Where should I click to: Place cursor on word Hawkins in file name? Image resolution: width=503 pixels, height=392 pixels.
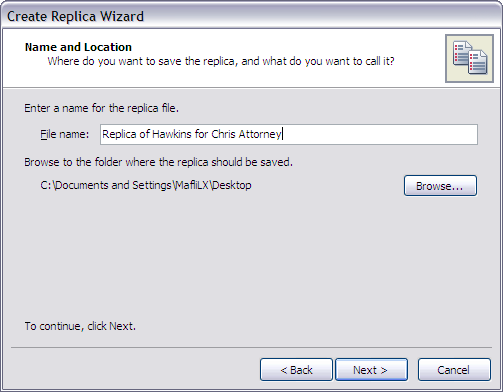coord(172,134)
